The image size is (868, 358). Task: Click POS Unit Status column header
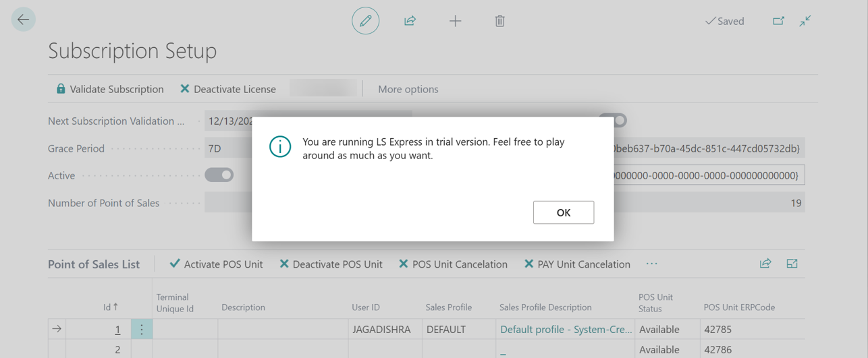click(657, 302)
